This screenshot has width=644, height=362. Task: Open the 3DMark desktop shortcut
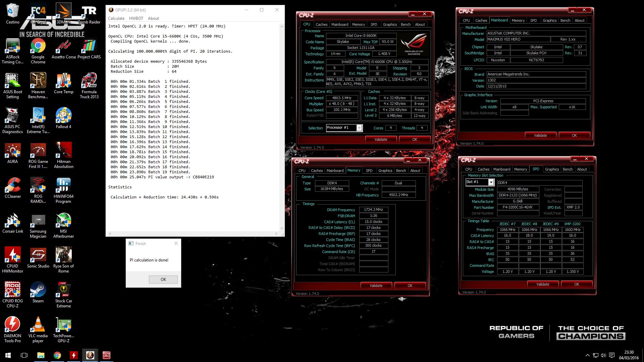point(64,14)
